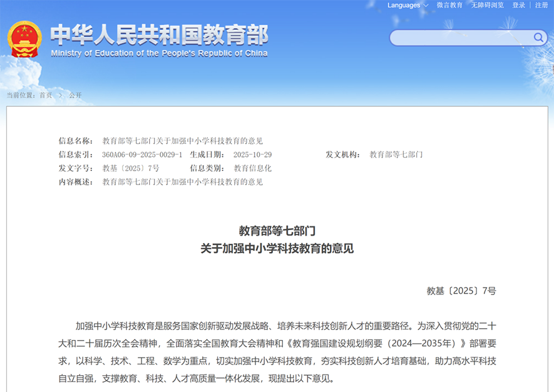The height and width of the screenshot is (392, 554).
Task: Click the index number 360A06-09-2025-0029-1
Action: click(142, 154)
